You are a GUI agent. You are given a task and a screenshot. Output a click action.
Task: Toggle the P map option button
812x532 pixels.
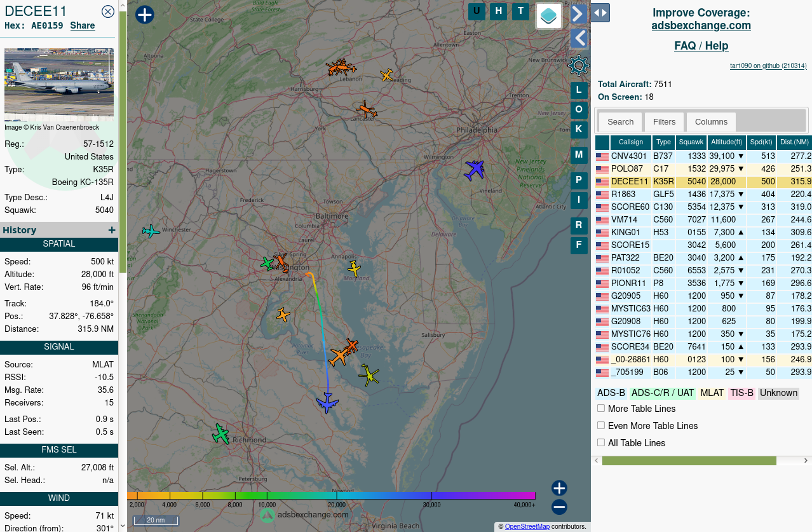[x=579, y=181]
